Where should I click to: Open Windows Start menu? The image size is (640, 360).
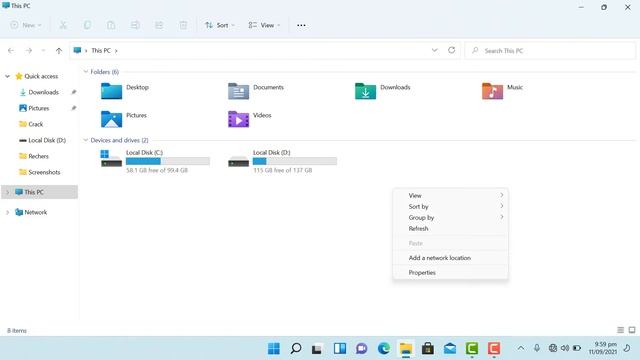[x=274, y=349]
